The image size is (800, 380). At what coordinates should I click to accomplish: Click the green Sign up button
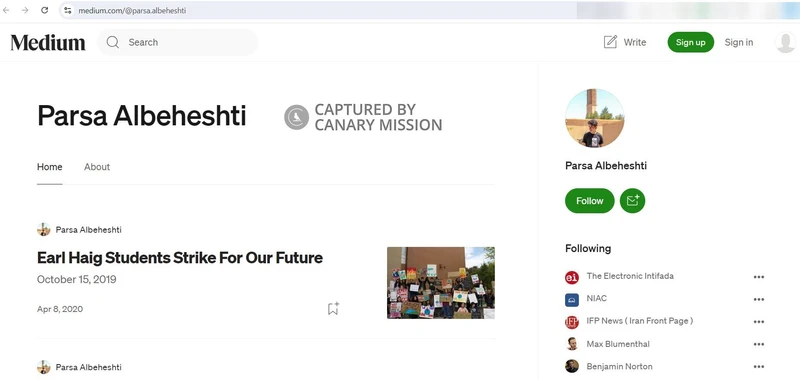pyautogui.click(x=690, y=42)
